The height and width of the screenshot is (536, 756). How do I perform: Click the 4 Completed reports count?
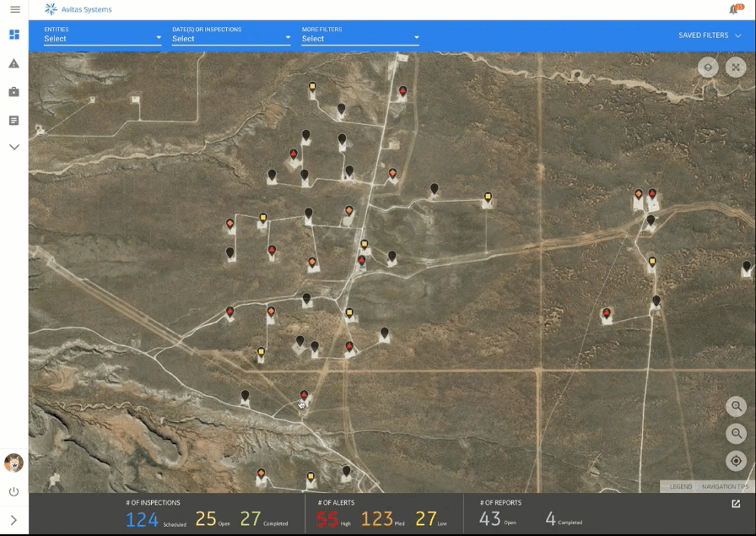click(x=564, y=519)
